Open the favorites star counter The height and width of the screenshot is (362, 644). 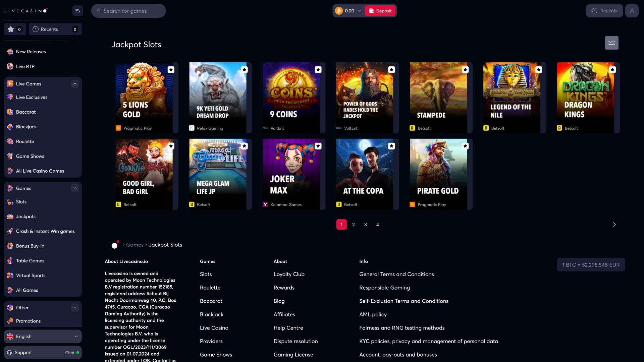[x=15, y=29]
